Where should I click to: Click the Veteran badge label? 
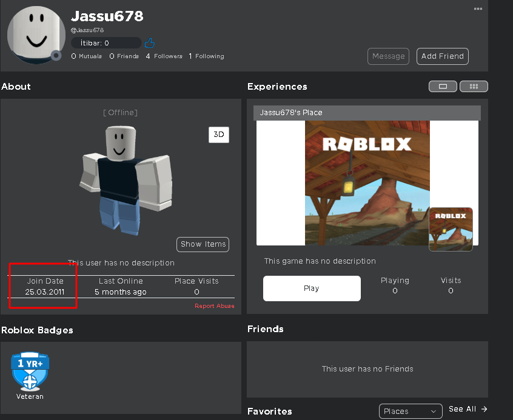(x=30, y=396)
